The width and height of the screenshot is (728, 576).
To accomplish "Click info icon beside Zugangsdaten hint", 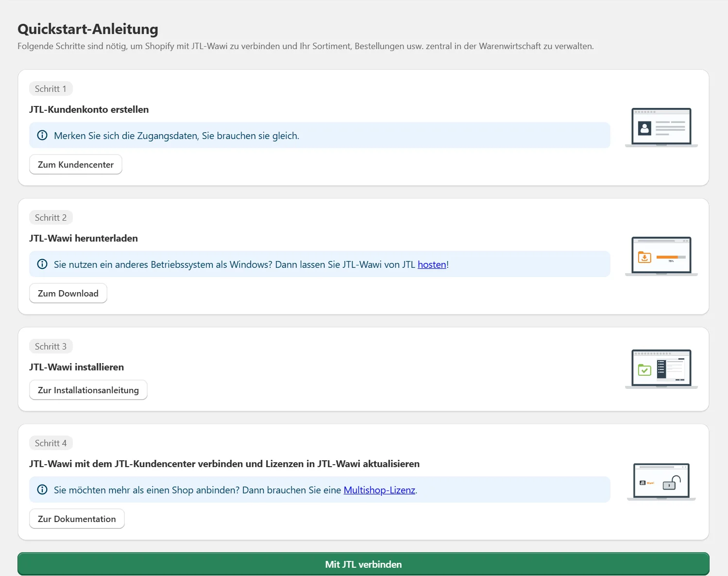I will tap(42, 135).
